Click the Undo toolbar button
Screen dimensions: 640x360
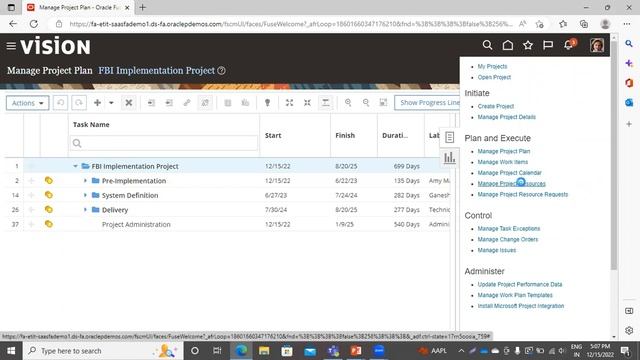click(x=60, y=103)
